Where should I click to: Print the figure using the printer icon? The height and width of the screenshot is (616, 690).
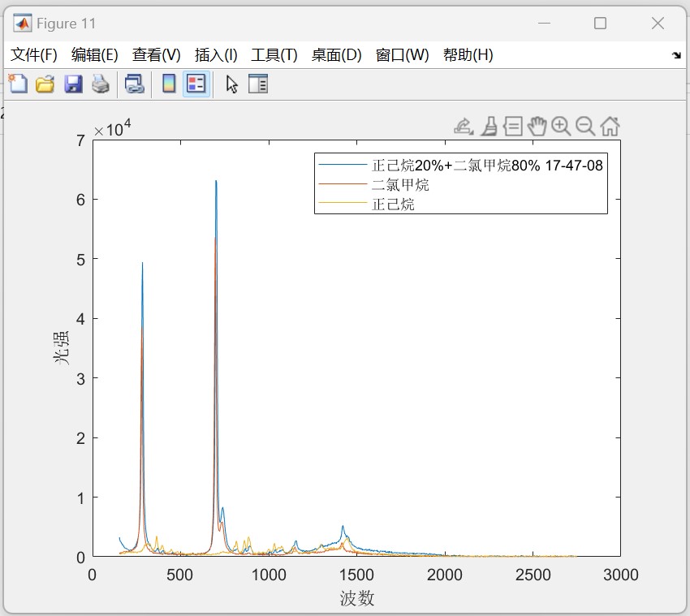(x=101, y=84)
